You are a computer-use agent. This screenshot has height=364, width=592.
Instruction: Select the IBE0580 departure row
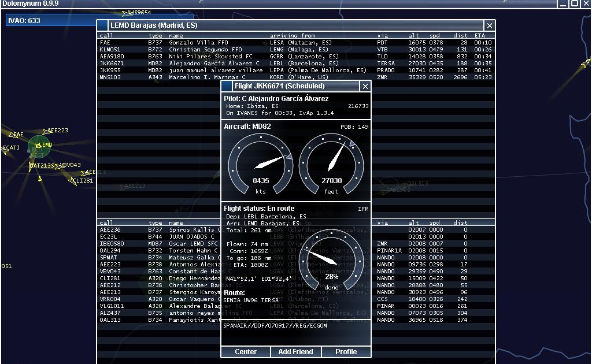tap(295, 244)
